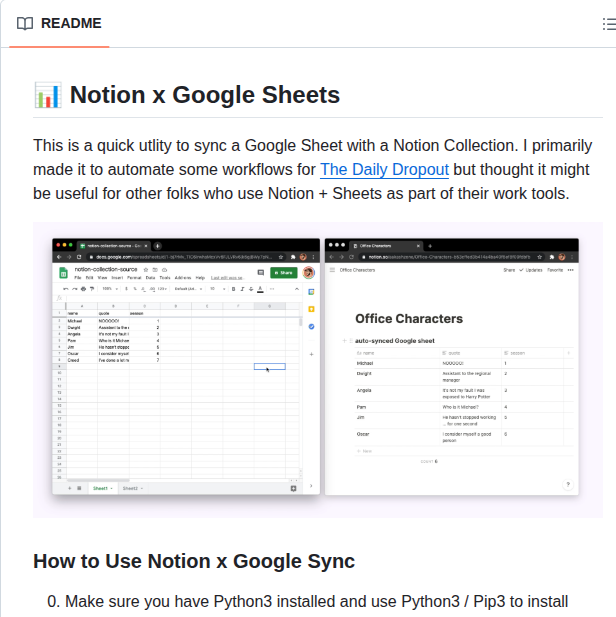616x617 pixels.
Task: Click the Notion x Google Sheets heading
Action: 205,95
